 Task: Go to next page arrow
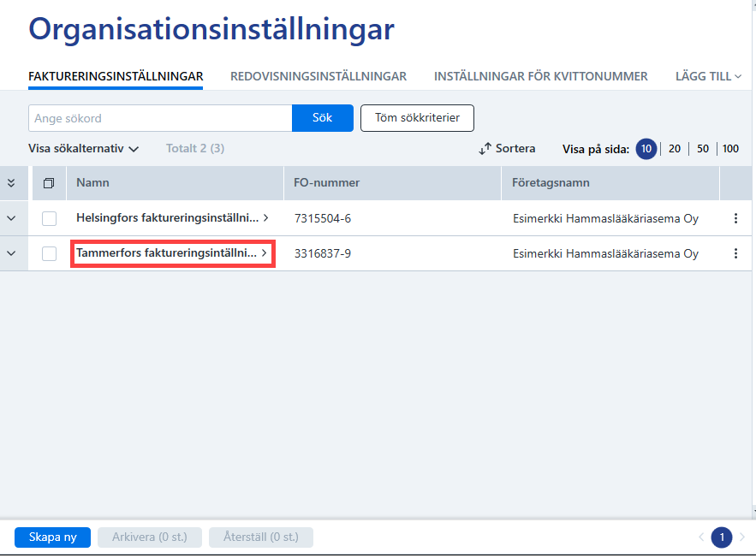point(742,537)
